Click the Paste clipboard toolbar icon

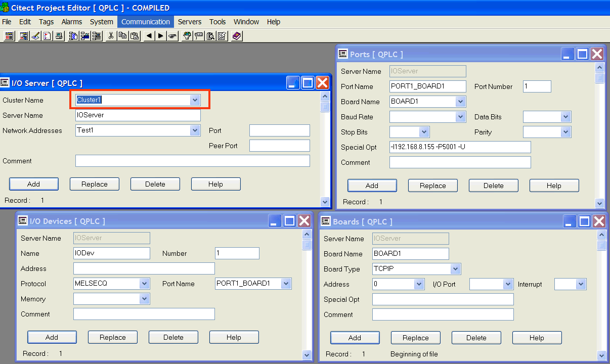point(135,36)
